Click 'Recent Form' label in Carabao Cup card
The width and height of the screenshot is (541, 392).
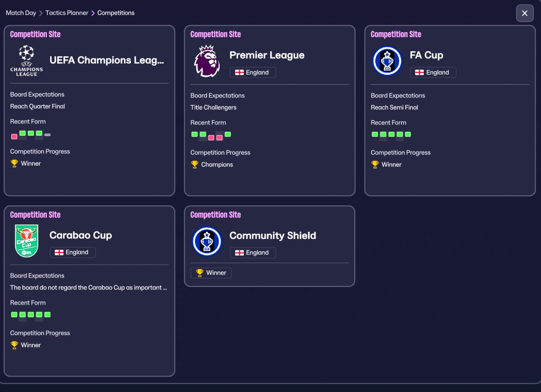tap(28, 303)
